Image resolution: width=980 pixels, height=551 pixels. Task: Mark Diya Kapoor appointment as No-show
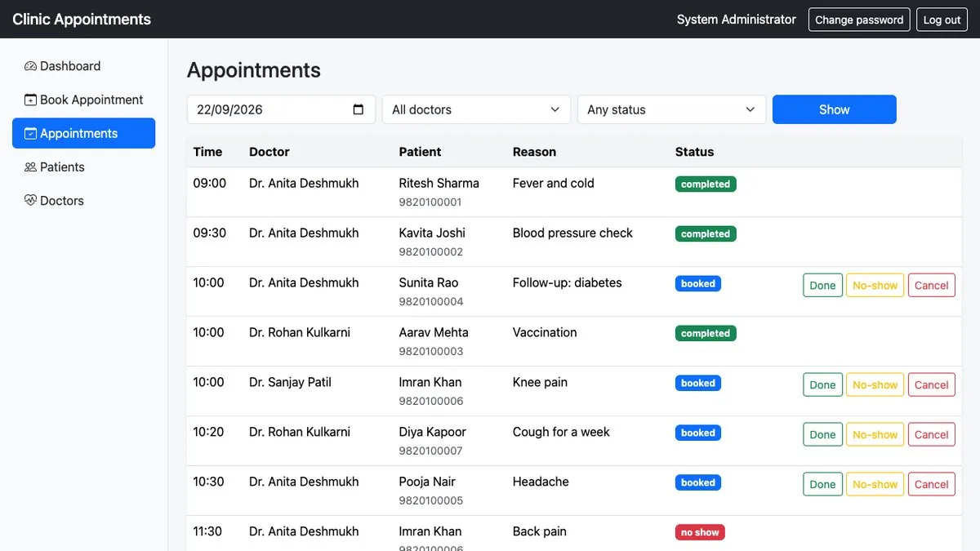(875, 434)
